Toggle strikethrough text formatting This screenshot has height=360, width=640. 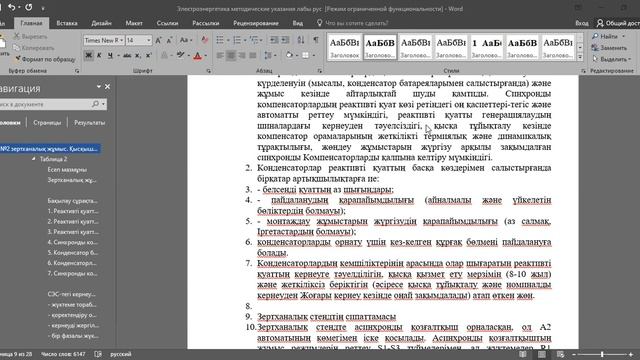point(127,55)
